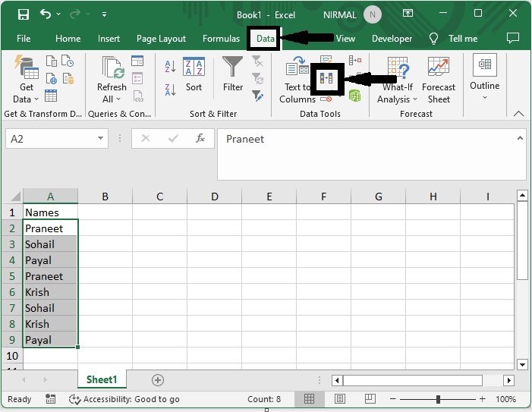Switch to Page Layout view in status bar

click(x=340, y=399)
